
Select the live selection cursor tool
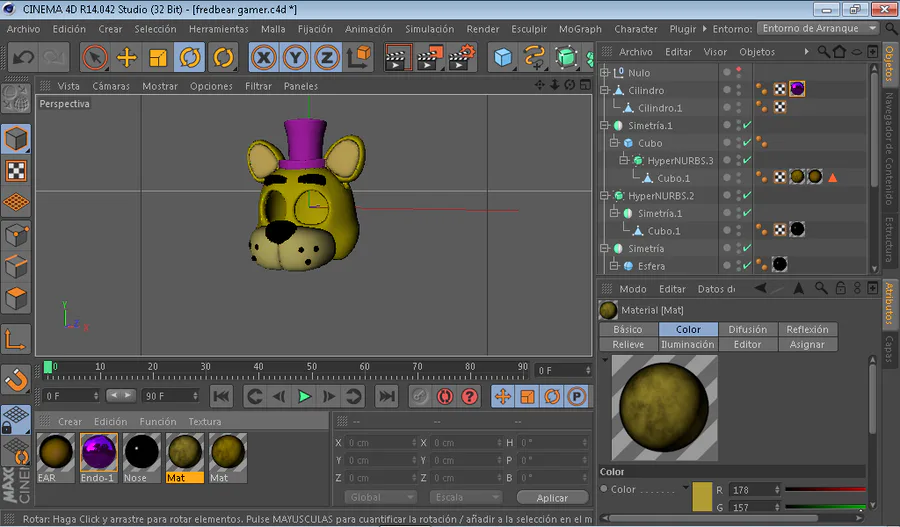[x=95, y=57]
